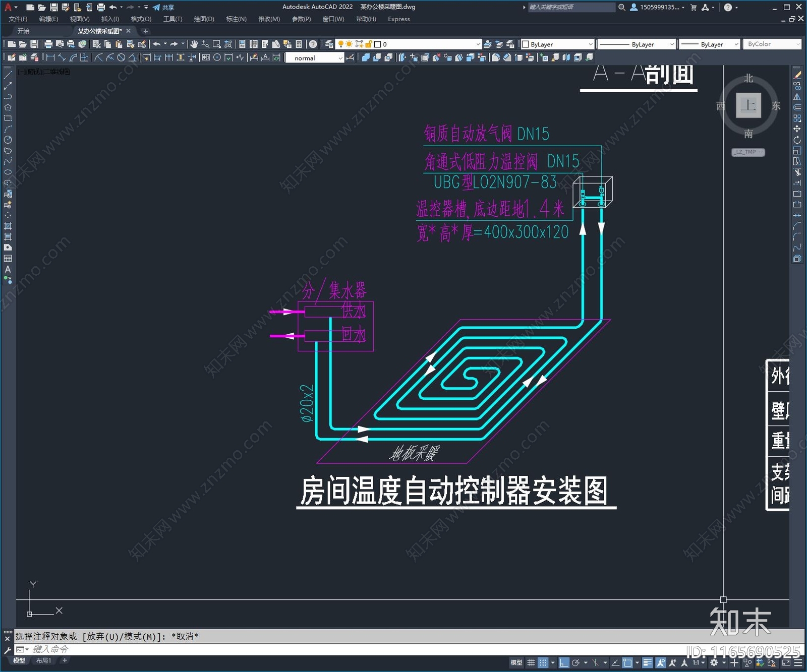Open the Help question mark icon
The width and height of the screenshot is (807, 672).
(313, 44)
